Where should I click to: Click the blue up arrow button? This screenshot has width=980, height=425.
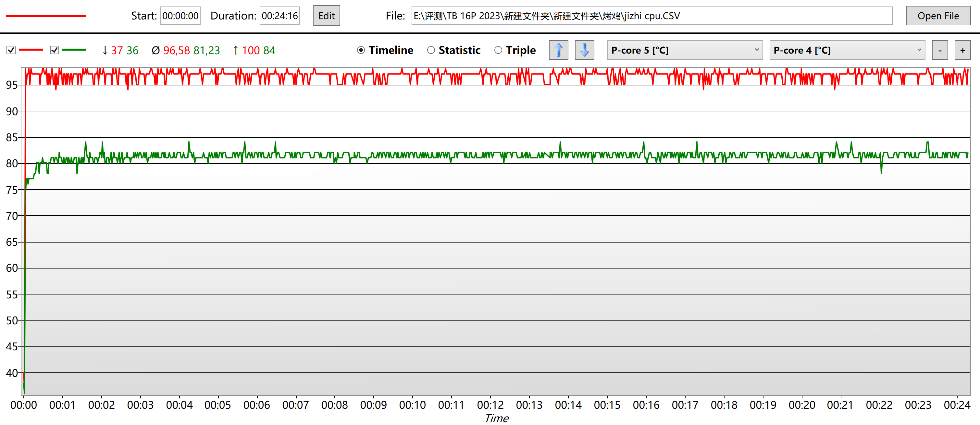pyautogui.click(x=558, y=50)
